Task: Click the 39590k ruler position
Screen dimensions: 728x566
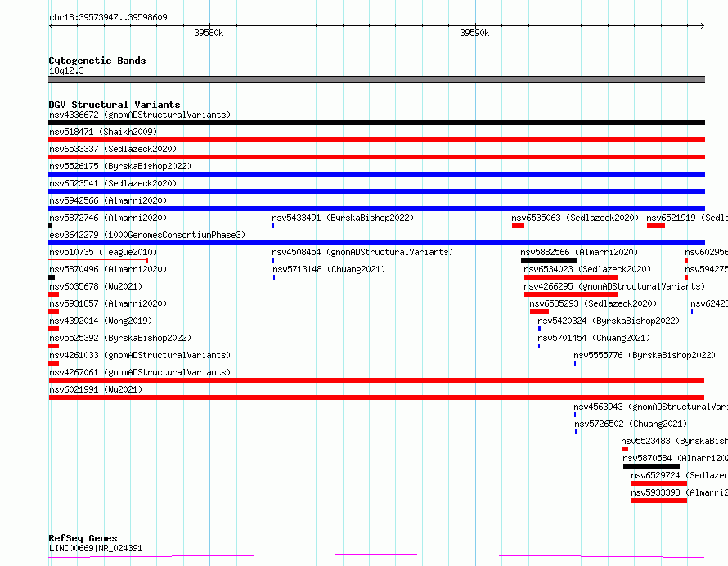Action: point(474,33)
